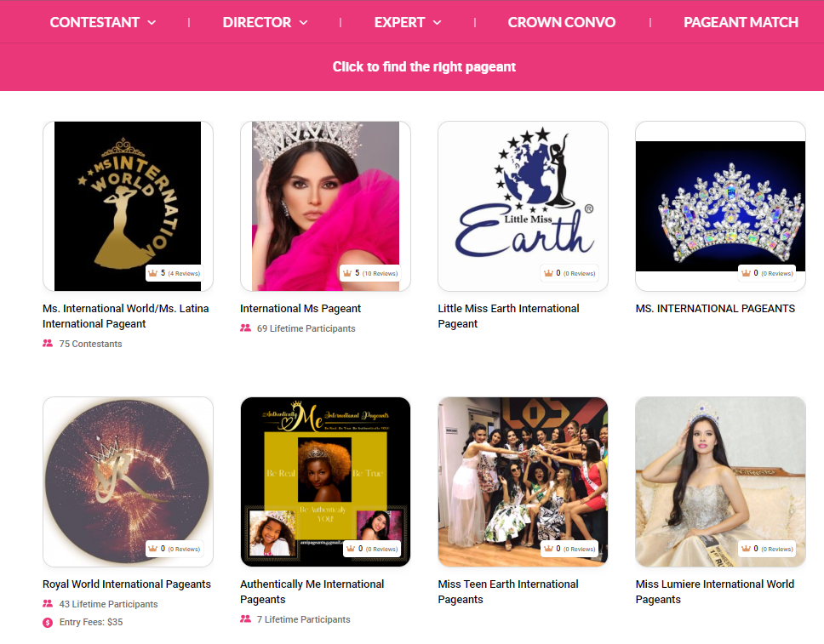Click crown rating icon on Little Miss Earth card
The height and width of the screenshot is (644, 824).
click(549, 273)
